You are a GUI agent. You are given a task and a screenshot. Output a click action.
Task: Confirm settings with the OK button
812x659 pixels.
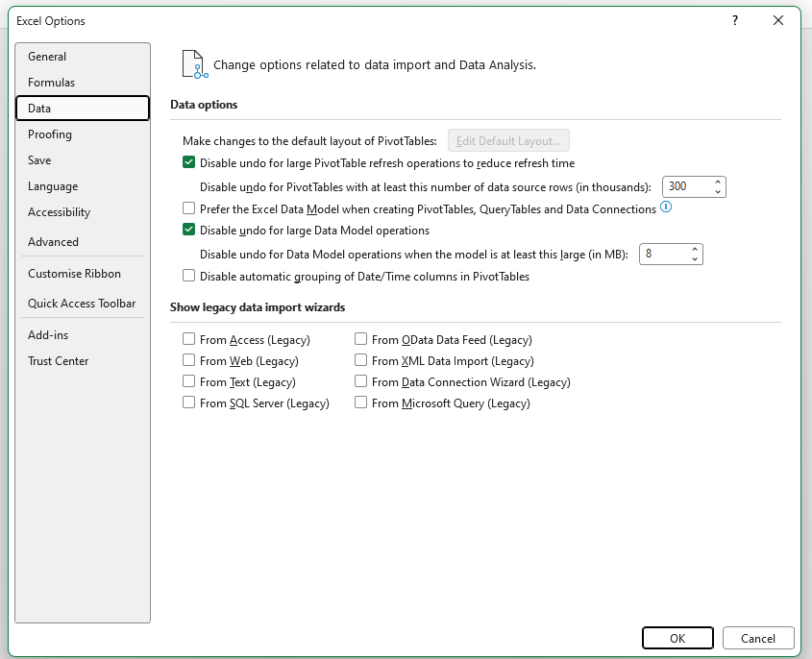click(x=677, y=638)
